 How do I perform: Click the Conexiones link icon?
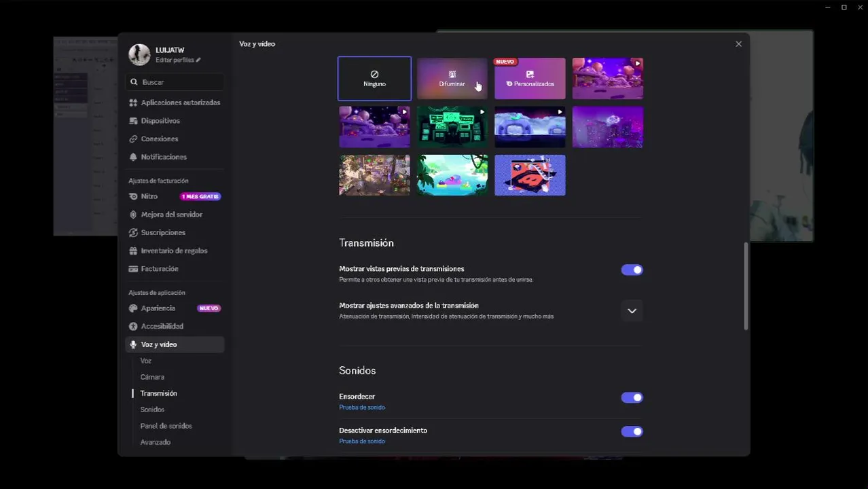tap(133, 139)
